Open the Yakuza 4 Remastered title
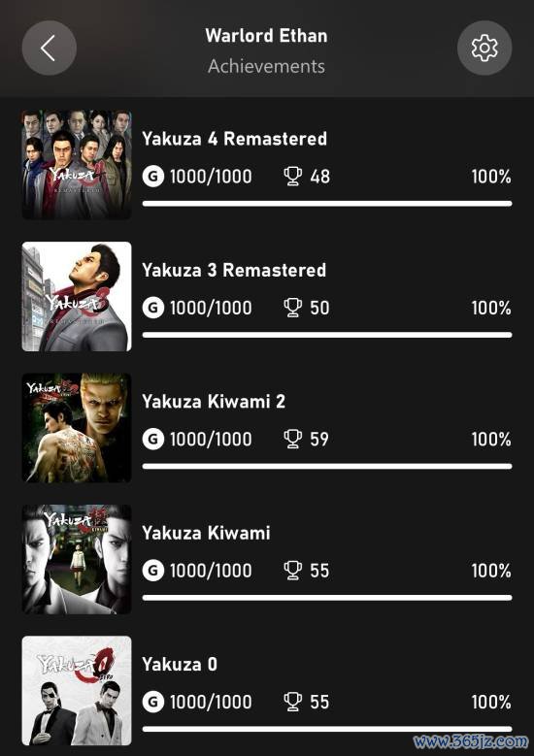 pyautogui.click(x=234, y=139)
